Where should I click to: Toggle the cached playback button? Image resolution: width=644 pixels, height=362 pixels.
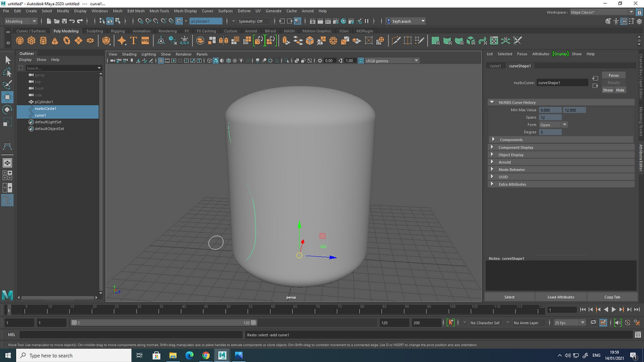coord(604,322)
